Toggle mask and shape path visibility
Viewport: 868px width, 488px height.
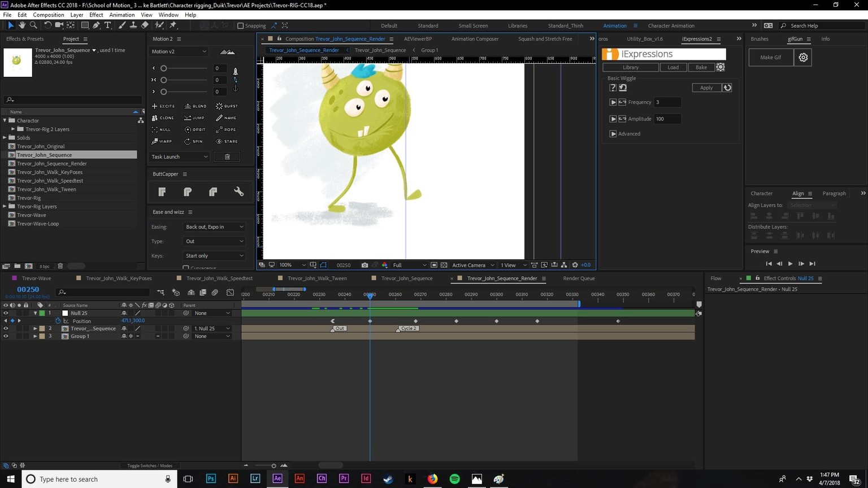323,265
